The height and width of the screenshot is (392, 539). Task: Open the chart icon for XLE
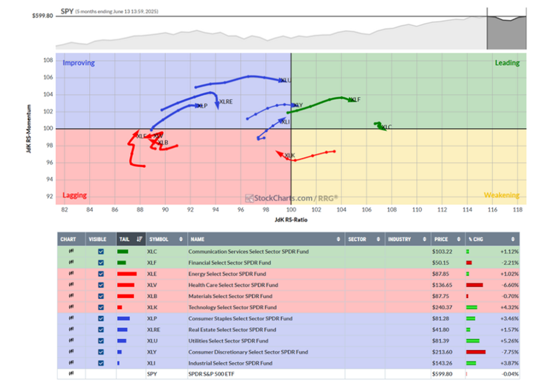point(71,274)
